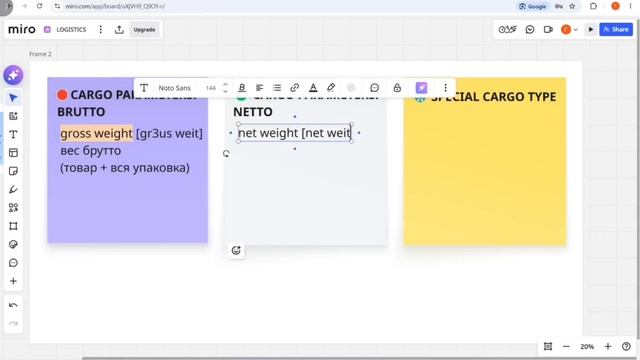Choose the table tool in left toolbar
The width and height of the screenshot is (640, 360).
(13, 153)
